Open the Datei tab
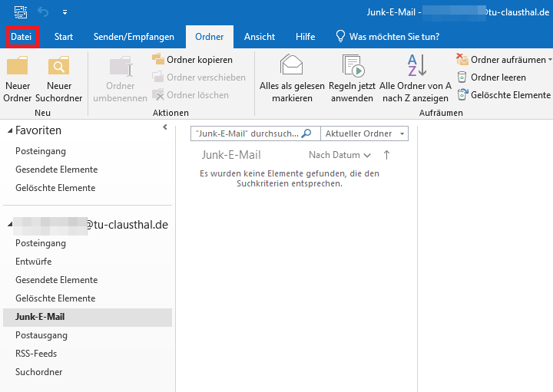The width and height of the screenshot is (553, 392). 22,37
